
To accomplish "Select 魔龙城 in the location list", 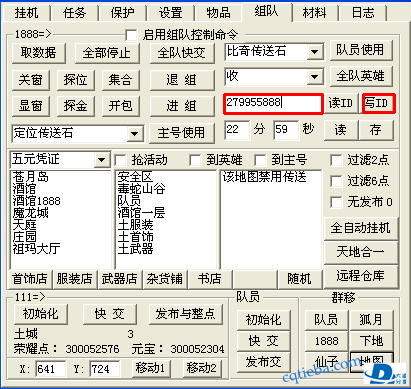I will 31,213.
